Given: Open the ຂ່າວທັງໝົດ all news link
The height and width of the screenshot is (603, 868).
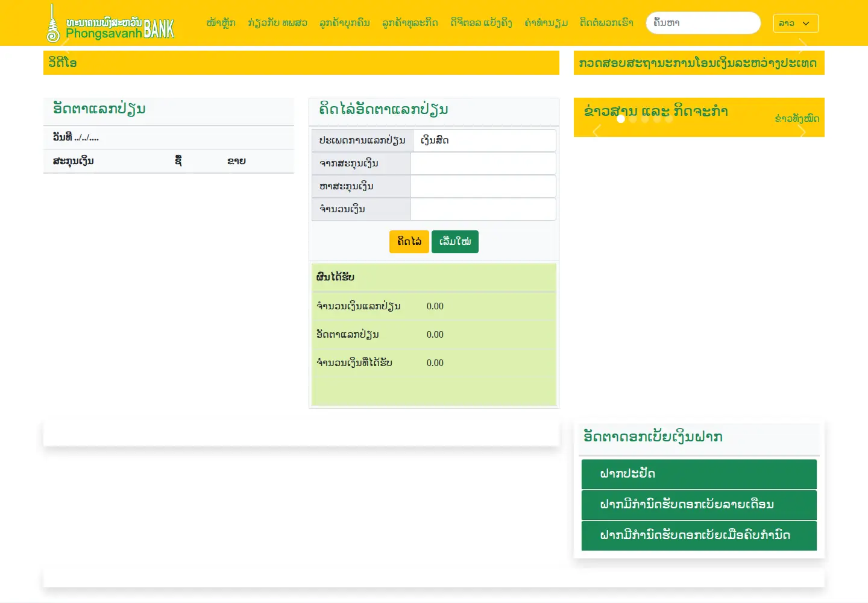Looking at the screenshot, I should point(797,118).
